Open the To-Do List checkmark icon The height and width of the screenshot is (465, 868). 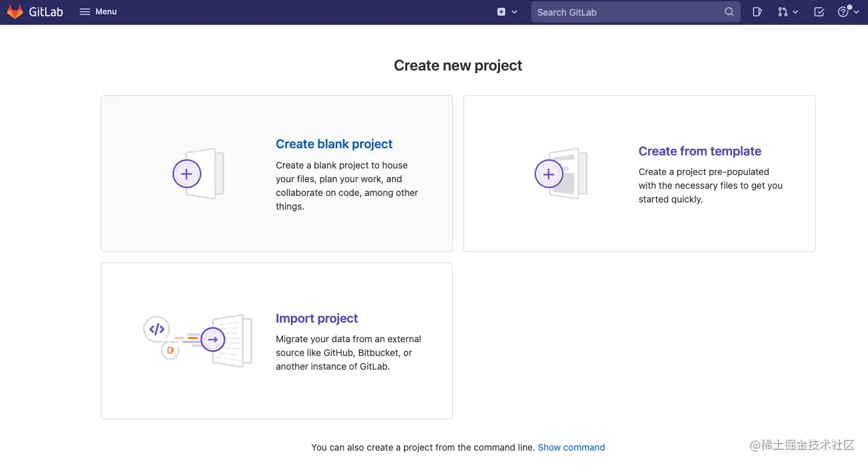point(819,12)
